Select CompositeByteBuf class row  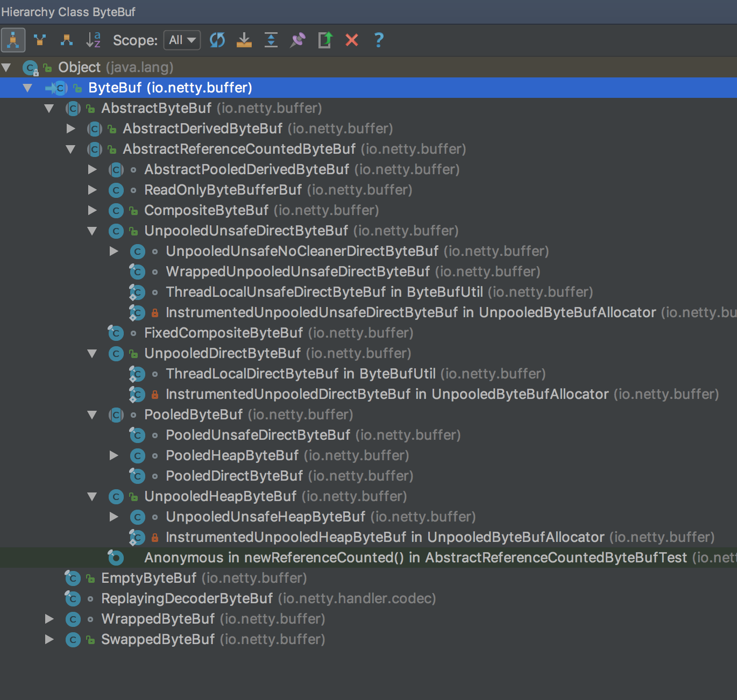pos(368,210)
